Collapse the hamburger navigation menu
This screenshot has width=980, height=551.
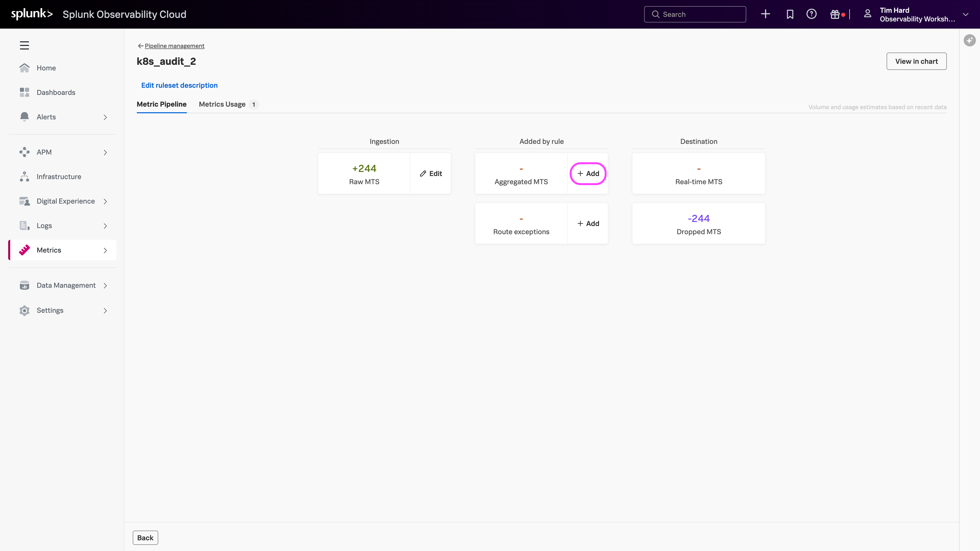pos(24,45)
